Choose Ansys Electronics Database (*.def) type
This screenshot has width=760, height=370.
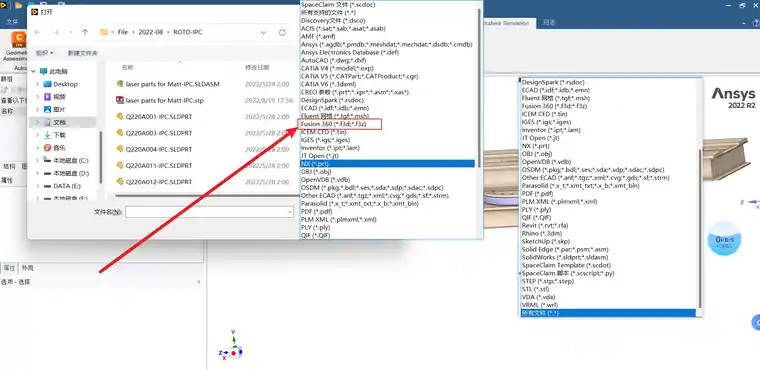tap(350, 52)
